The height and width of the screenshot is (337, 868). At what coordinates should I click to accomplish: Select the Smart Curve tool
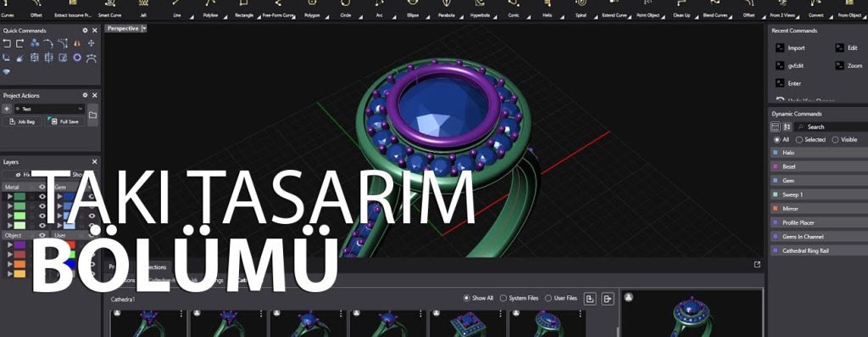coord(109,9)
